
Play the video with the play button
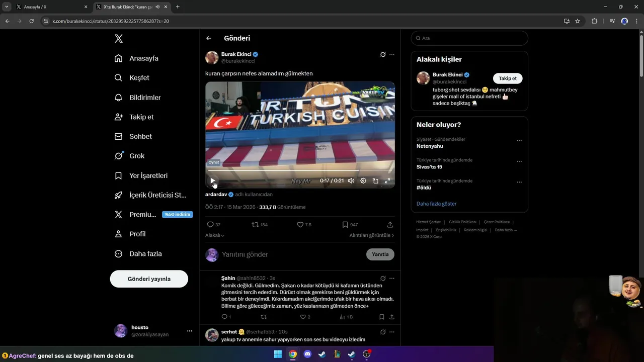pos(213,180)
